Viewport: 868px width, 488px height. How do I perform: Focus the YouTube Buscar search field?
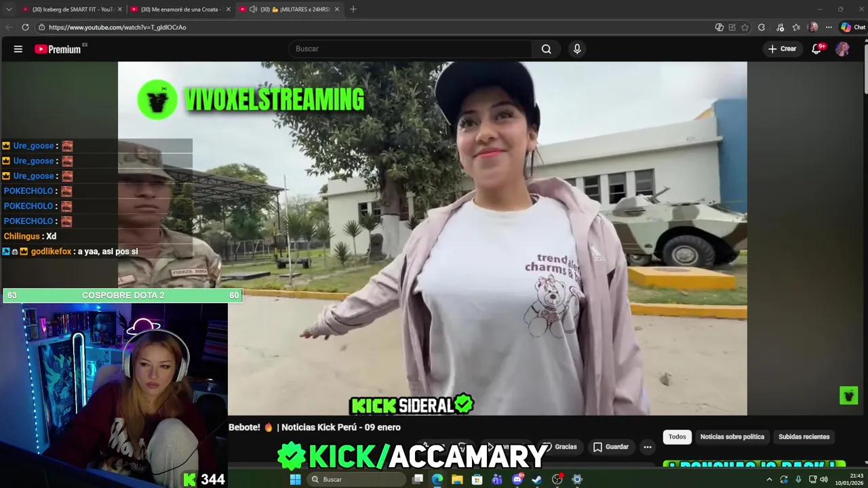coord(411,49)
